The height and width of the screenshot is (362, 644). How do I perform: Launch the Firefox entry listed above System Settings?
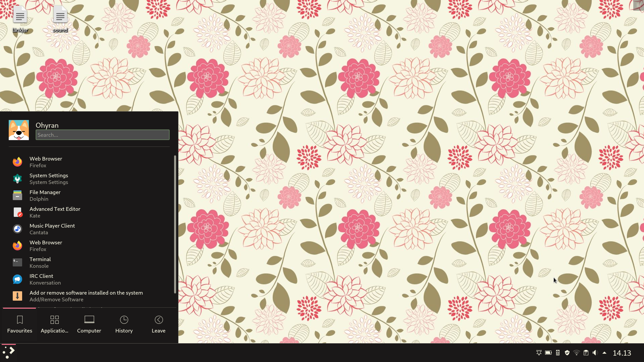pos(89,162)
